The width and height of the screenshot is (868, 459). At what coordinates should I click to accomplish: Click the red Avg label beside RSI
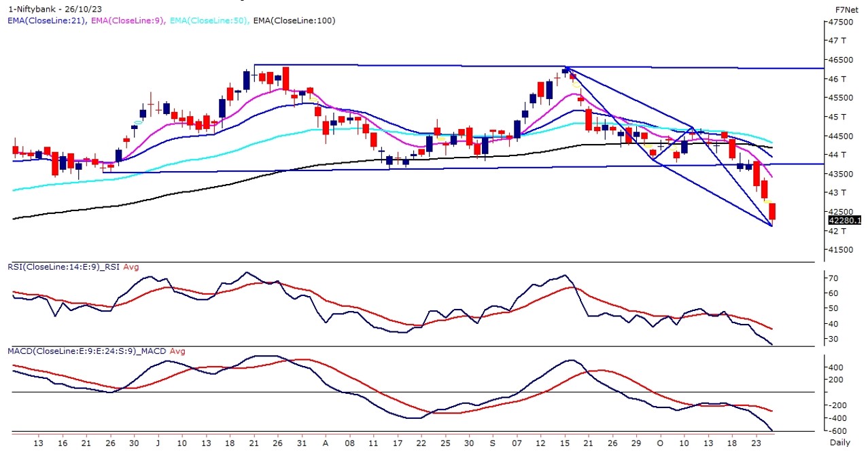pos(131,267)
